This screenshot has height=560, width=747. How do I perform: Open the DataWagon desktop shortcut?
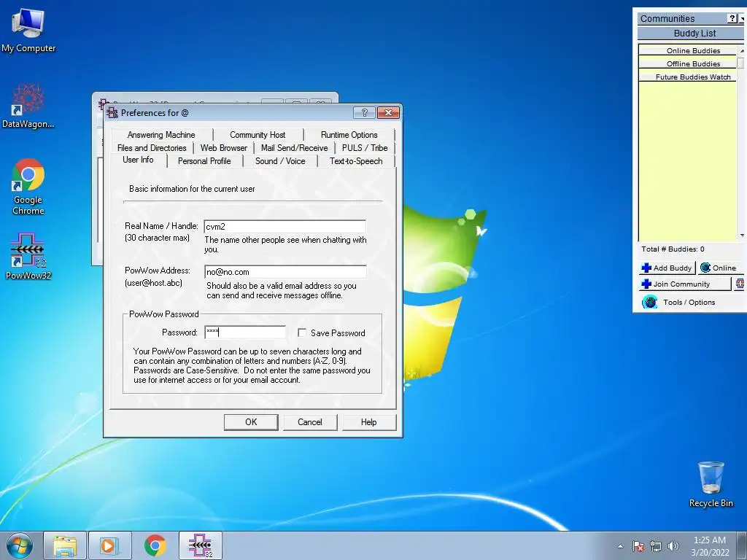pos(28,106)
